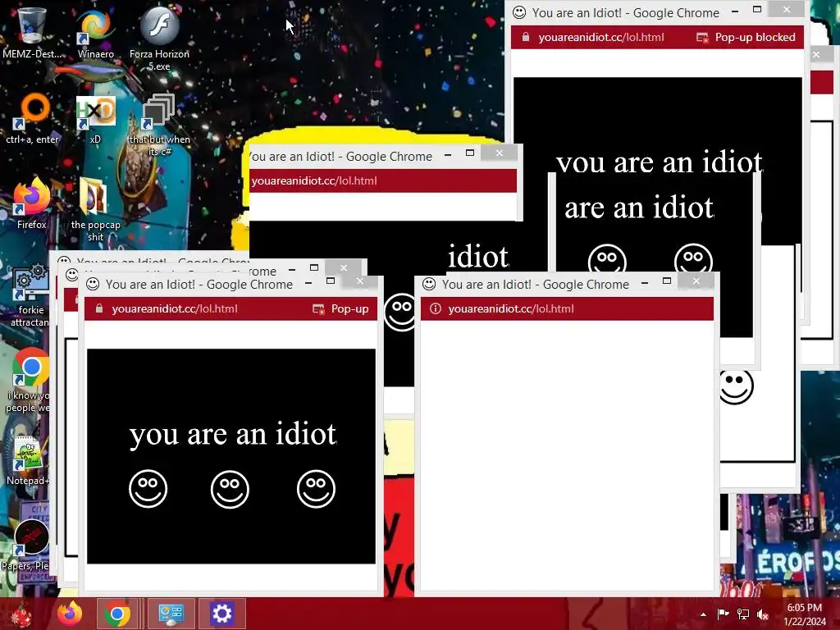Open the 6:05 PM clock in tray
The width and height of the screenshot is (840, 630).
(804, 614)
